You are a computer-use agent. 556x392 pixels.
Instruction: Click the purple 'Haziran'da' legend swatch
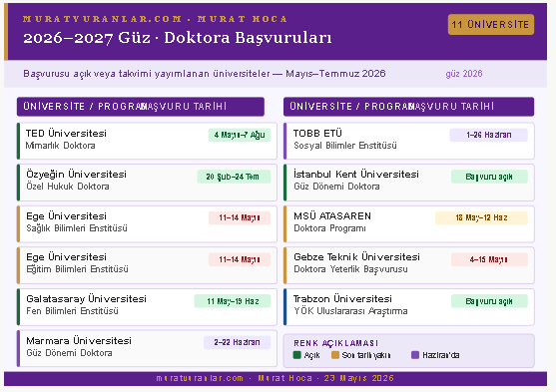click(415, 355)
